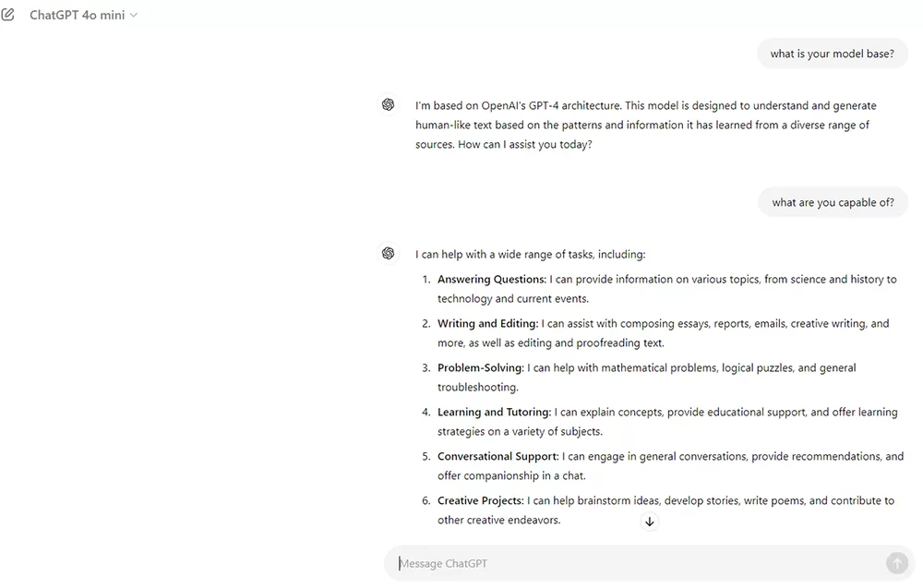Click the "I'm based on OpenAI's GPT-4 architecture" text

[518, 105]
